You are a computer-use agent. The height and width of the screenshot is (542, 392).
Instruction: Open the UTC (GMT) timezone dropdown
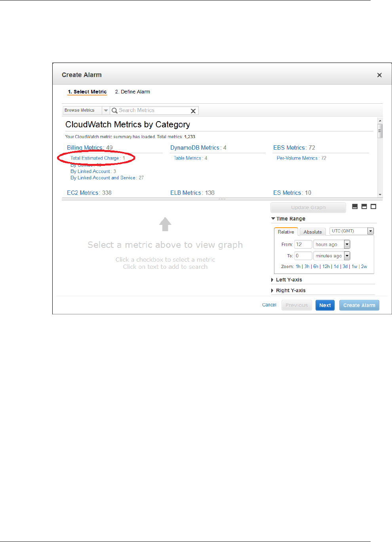click(x=371, y=231)
